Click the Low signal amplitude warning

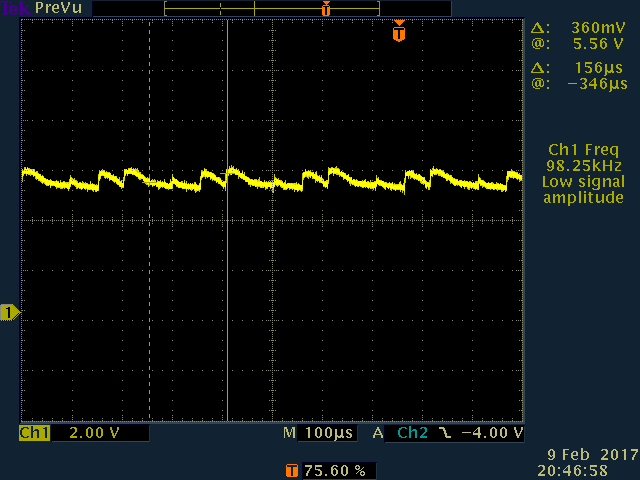584,189
